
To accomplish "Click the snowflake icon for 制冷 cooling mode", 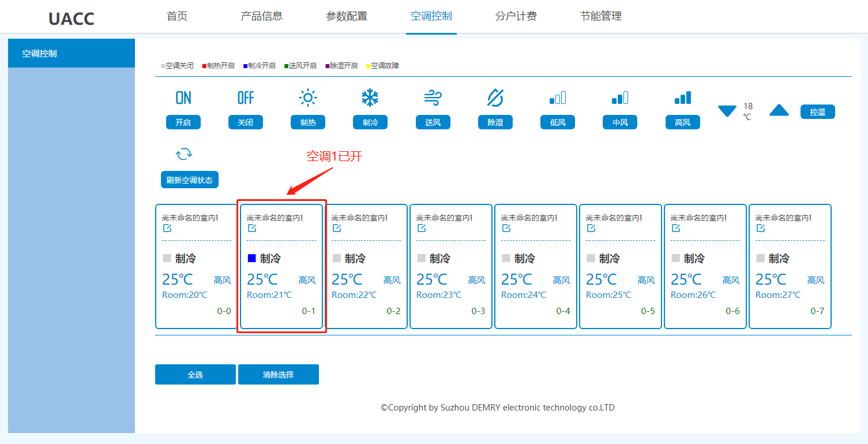I will click(370, 98).
